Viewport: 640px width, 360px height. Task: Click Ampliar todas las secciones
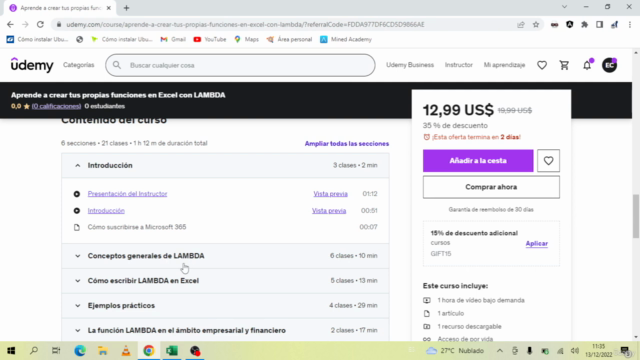coord(347,144)
